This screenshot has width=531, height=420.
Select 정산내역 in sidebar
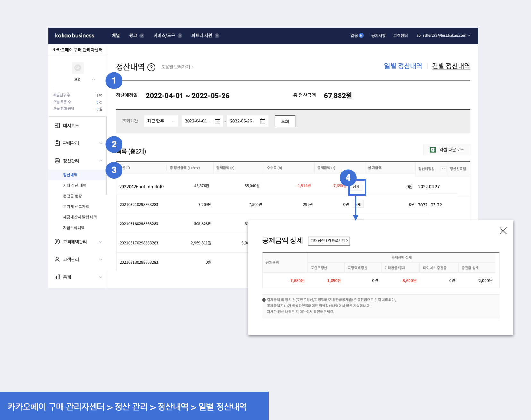point(70,175)
